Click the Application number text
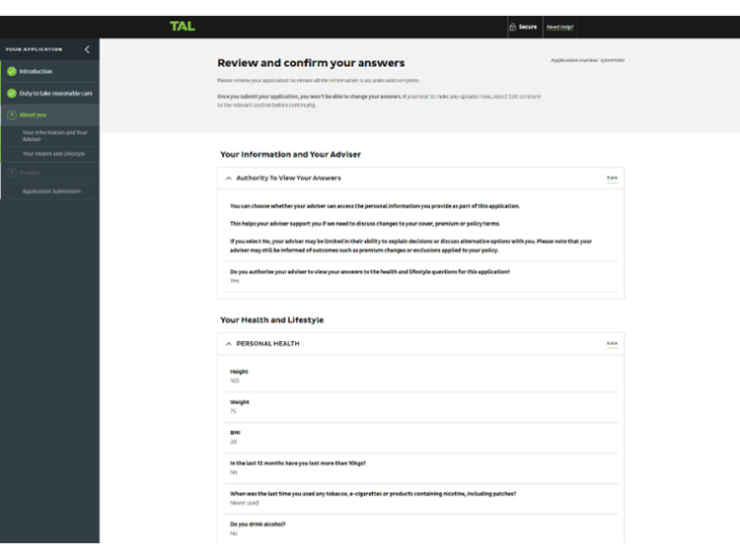The height and width of the screenshot is (560, 740). pyautogui.click(x=588, y=60)
